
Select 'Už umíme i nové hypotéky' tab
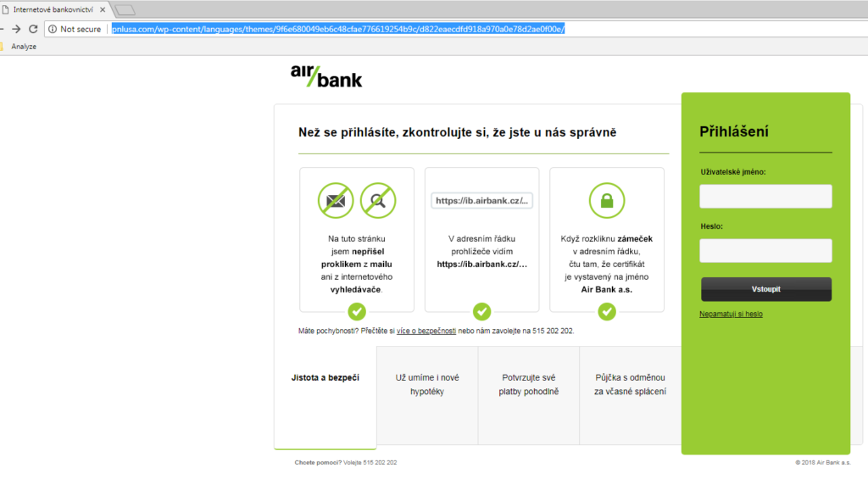click(427, 395)
